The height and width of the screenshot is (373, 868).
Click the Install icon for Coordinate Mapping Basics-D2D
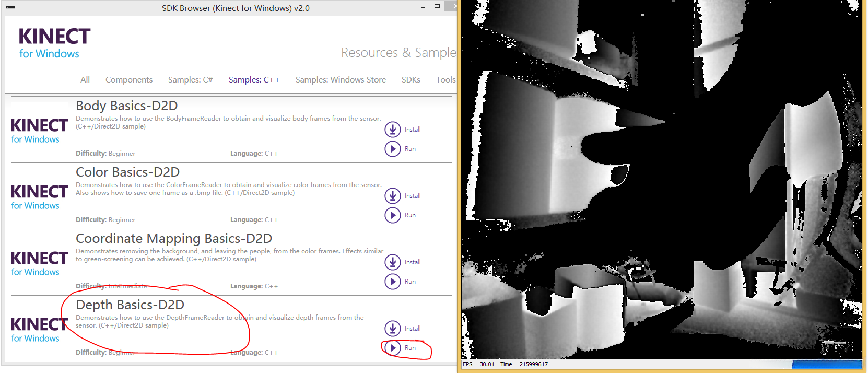(393, 262)
